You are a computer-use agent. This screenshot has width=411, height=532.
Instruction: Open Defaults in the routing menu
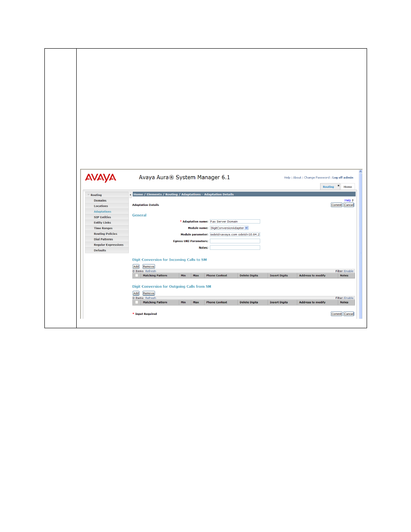tap(100, 251)
